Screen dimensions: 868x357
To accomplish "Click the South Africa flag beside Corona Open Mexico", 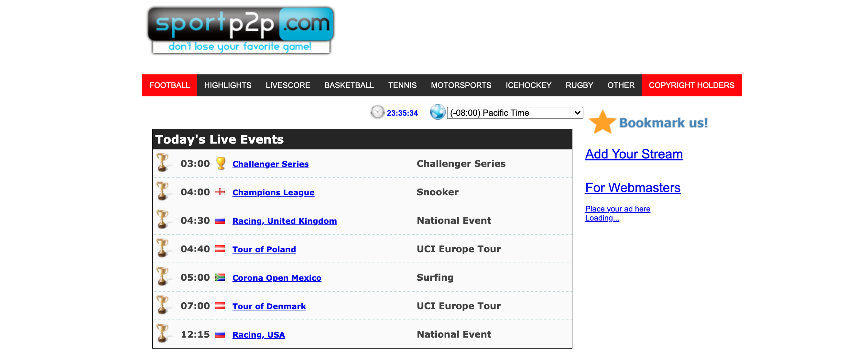I will click(x=220, y=277).
